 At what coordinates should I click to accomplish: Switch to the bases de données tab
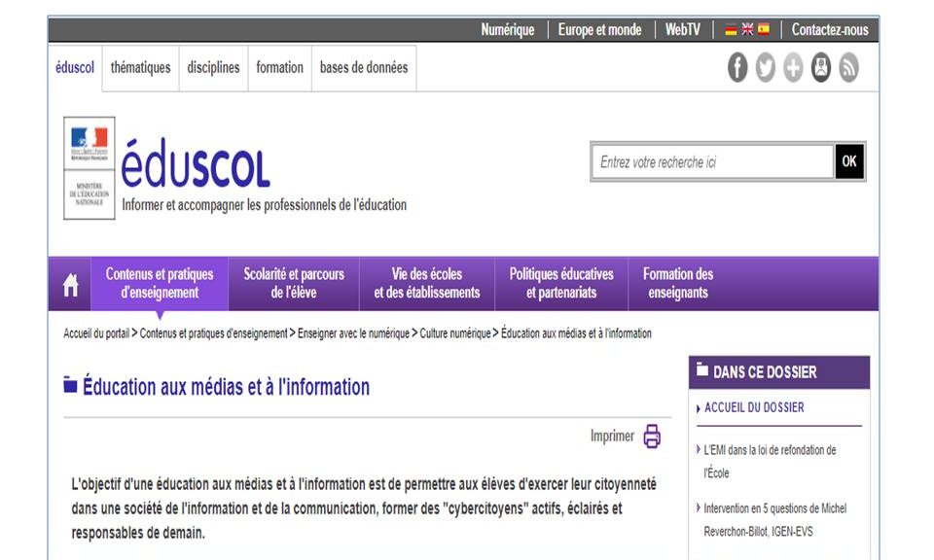364,68
